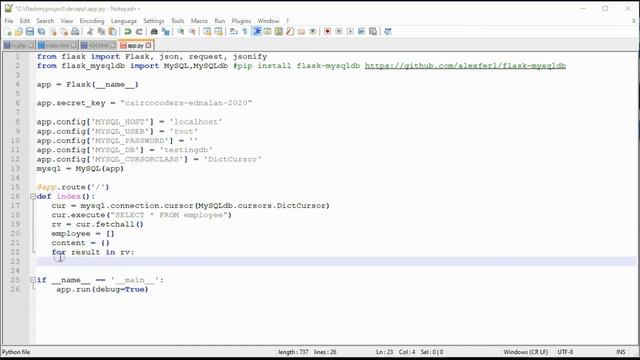
Task: Toggle Show All Characters pilcrow icon
Action: (x=245, y=31)
